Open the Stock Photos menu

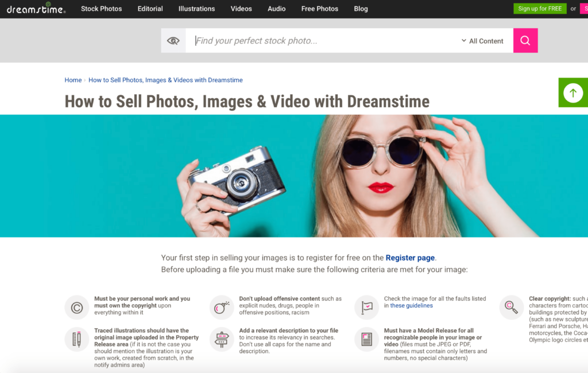(101, 9)
